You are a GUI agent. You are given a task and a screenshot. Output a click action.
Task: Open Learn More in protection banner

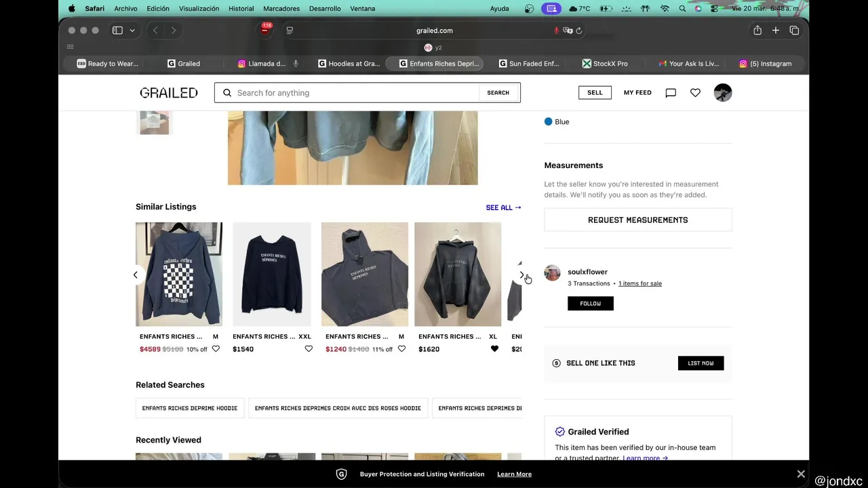point(514,474)
